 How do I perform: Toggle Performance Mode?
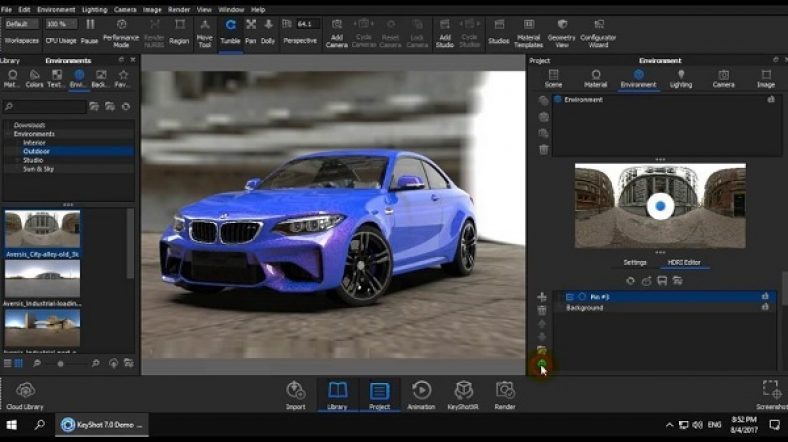point(121,24)
